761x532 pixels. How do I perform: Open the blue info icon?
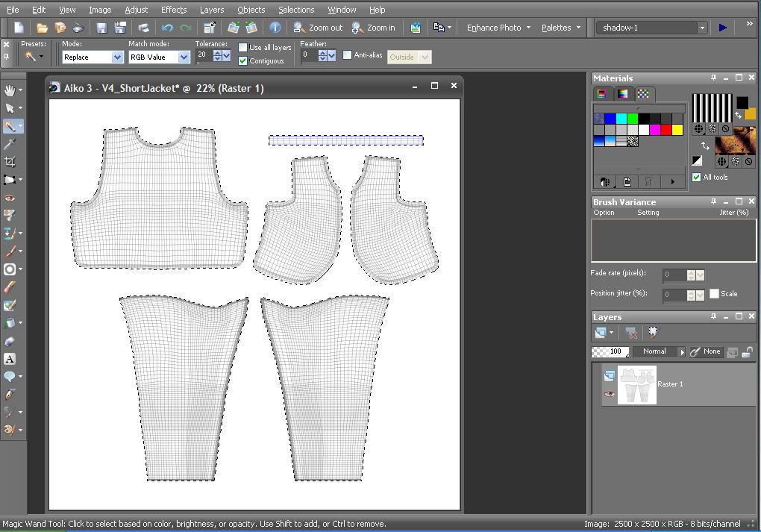tap(275, 28)
